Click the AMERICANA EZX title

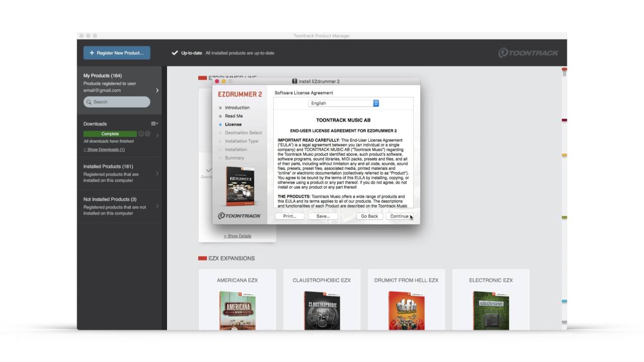pyautogui.click(x=237, y=280)
